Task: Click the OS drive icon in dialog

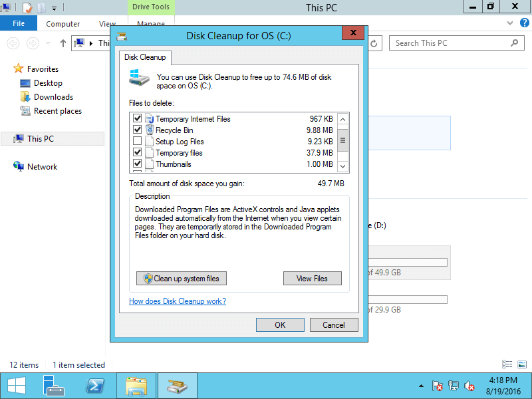Action: [139, 78]
